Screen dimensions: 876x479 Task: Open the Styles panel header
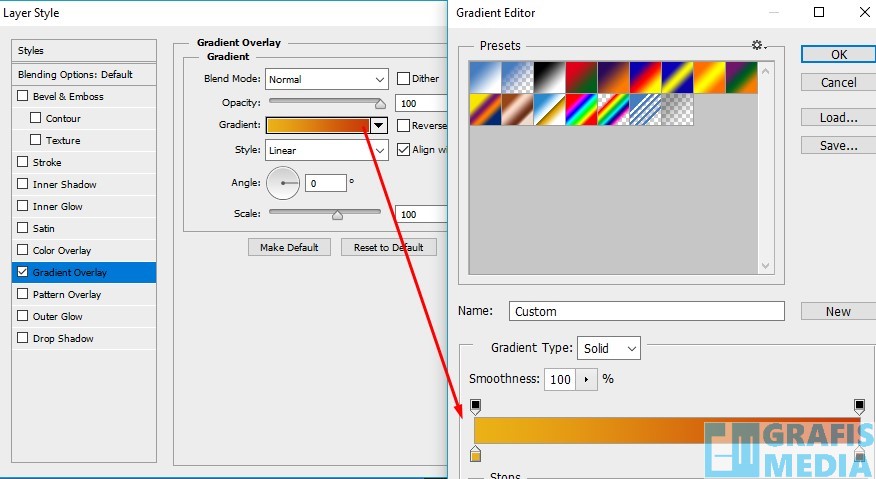click(84, 50)
